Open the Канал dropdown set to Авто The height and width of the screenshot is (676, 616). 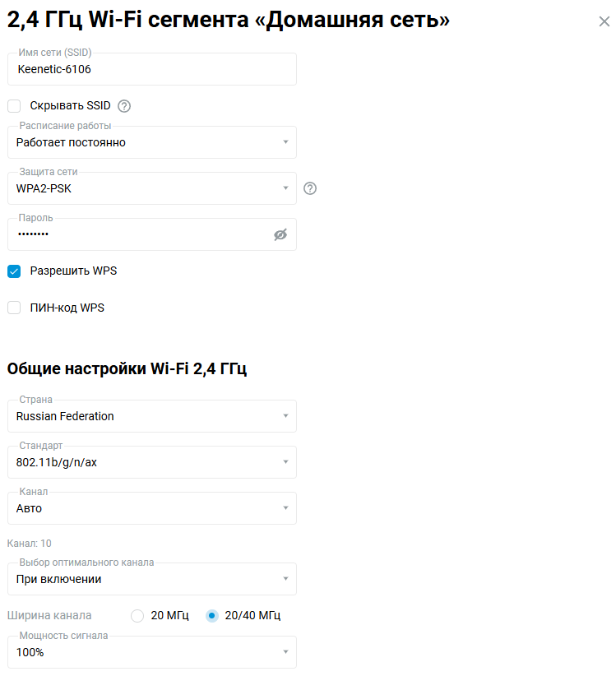point(152,508)
